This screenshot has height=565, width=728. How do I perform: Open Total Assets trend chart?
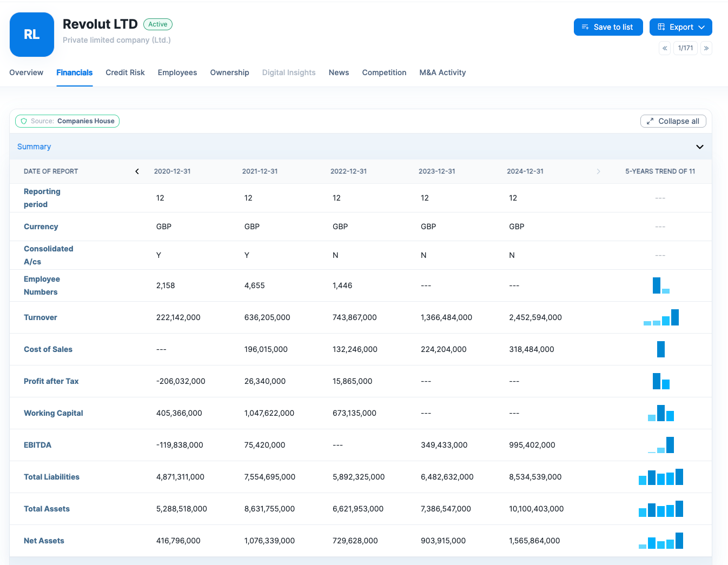click(x=661, y=509)
